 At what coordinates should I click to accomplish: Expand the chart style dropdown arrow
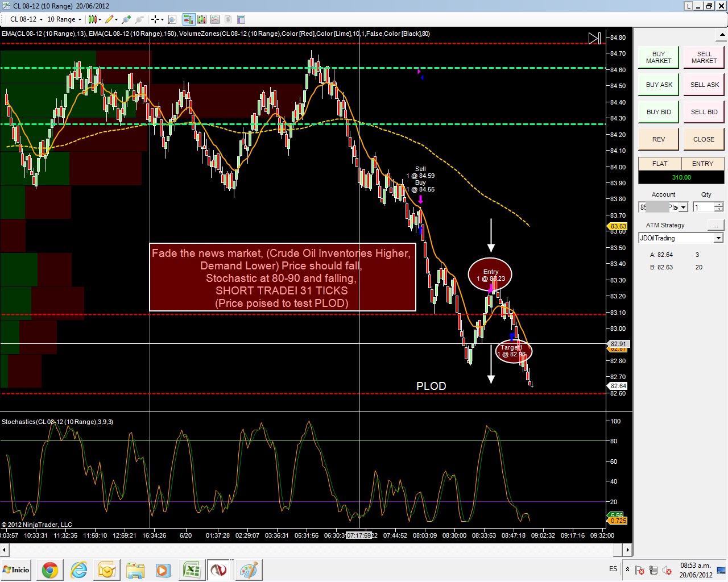coord(100,19)
